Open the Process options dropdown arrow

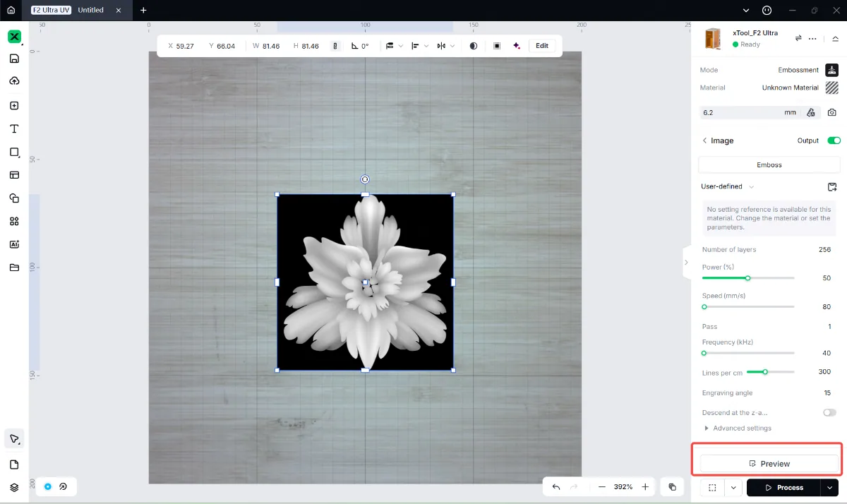pyautogui.click(x=829, y=487)
